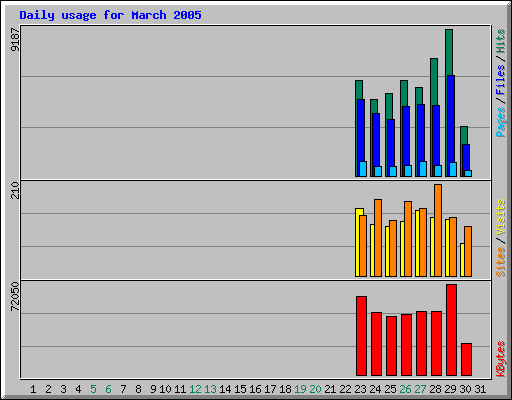This screenshot has height=400, width=512.
Task: Select the green day 12 label
Action: (195, 389)
